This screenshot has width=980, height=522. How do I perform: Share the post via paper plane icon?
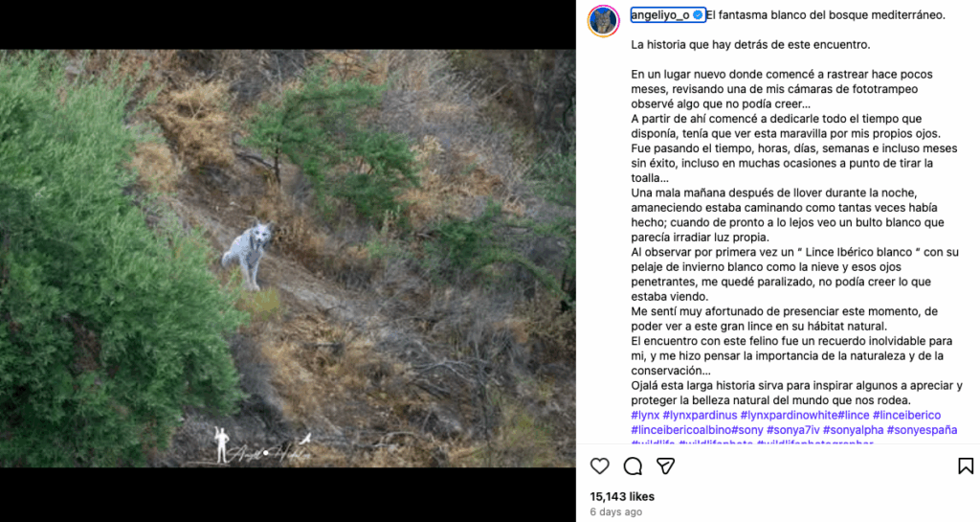[665, 465]
